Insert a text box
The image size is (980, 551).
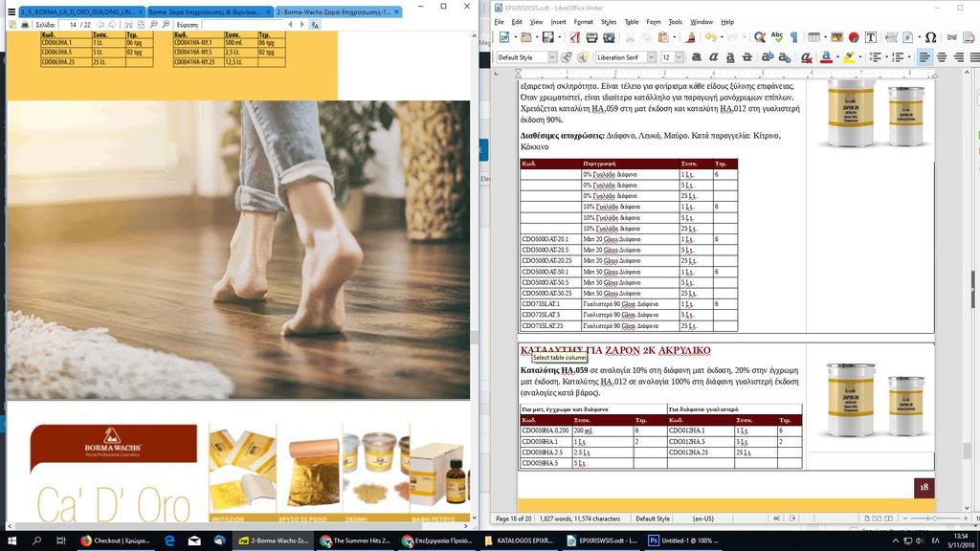[x=870, y=38]
